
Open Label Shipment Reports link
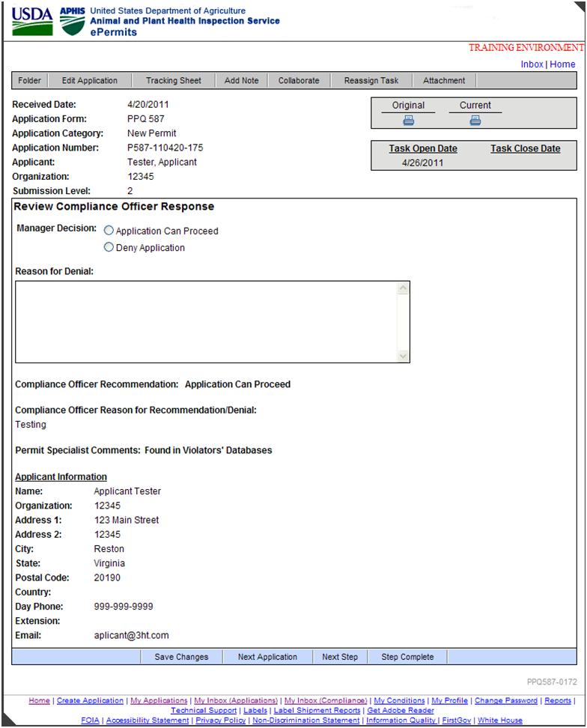click(x=317, y=710)
